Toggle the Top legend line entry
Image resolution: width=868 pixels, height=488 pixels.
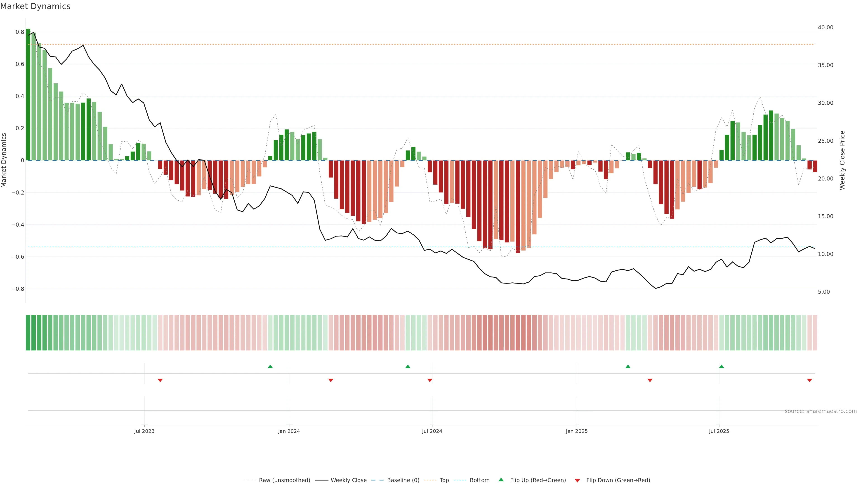click(x=444, y=480)
